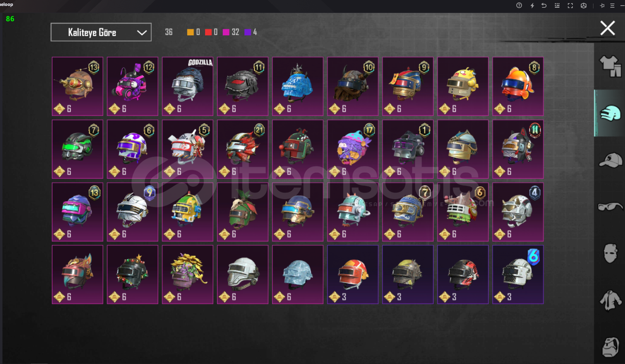The image size is (625, 364).
Task: Open the outfits clothing category icon
Action: pyautogui.click(x=610, y=66)
